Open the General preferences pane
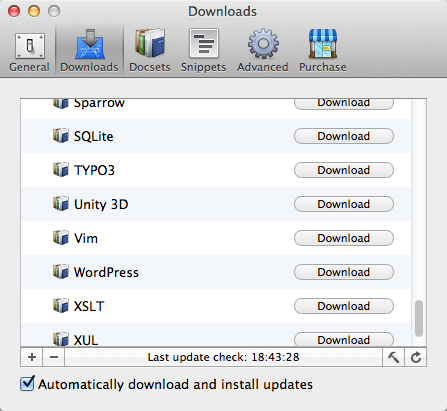This screenshot has height=411, width=447. (29, 52)
